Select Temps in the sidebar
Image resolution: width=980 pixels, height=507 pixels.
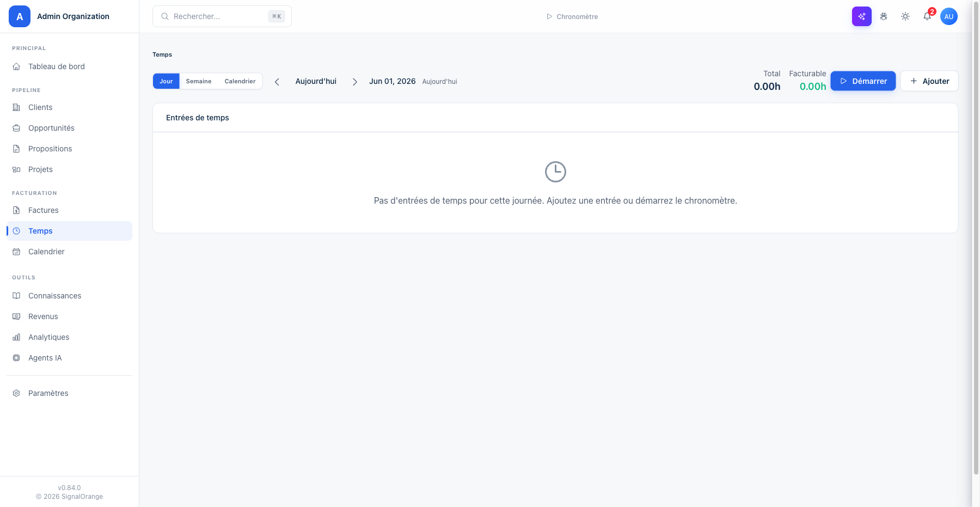tap(69, 231)
